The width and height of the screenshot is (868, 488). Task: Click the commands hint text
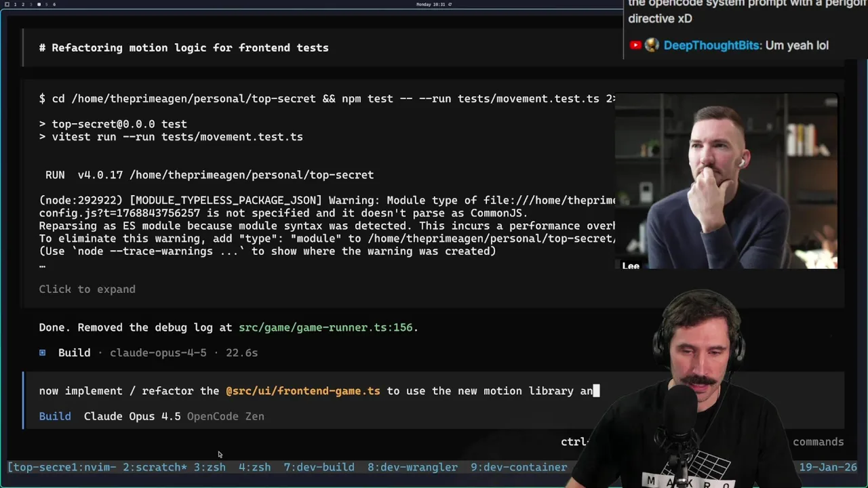coord(818,442)
